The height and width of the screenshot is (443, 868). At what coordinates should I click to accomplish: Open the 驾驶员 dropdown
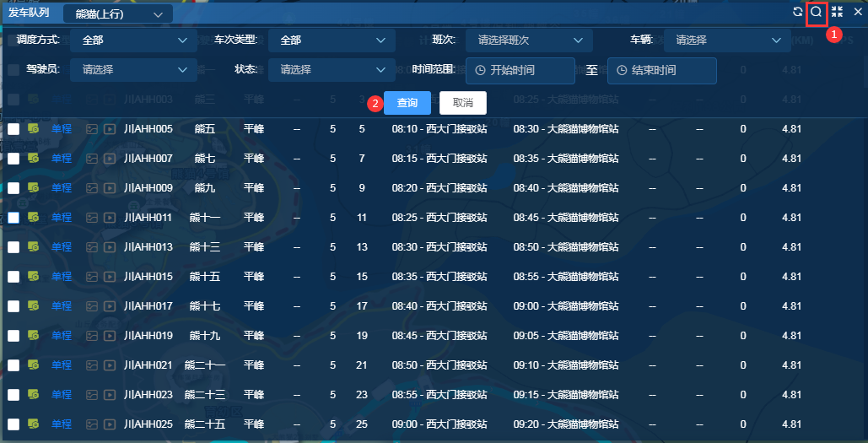[131, 70]
